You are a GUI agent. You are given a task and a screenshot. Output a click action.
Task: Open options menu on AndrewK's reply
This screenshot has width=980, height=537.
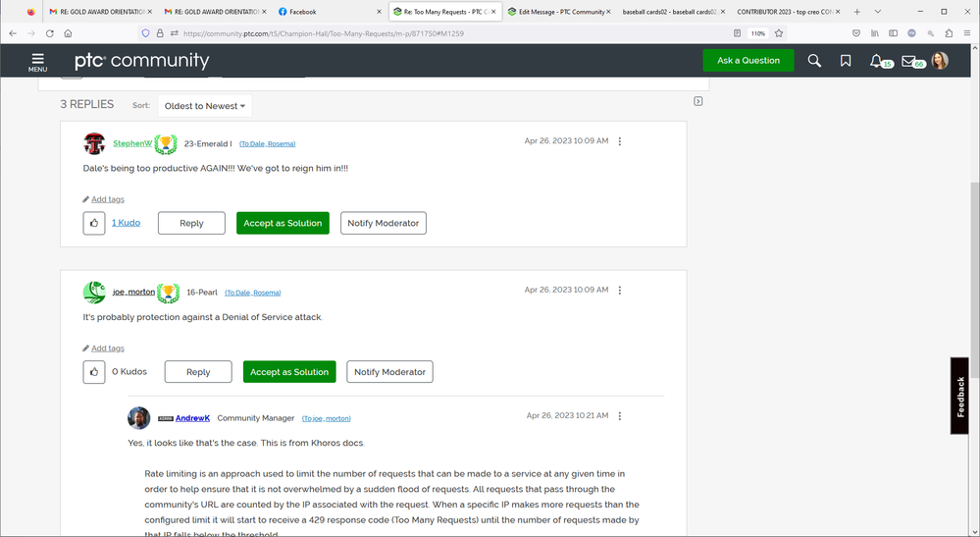click(x=619, y=415)
